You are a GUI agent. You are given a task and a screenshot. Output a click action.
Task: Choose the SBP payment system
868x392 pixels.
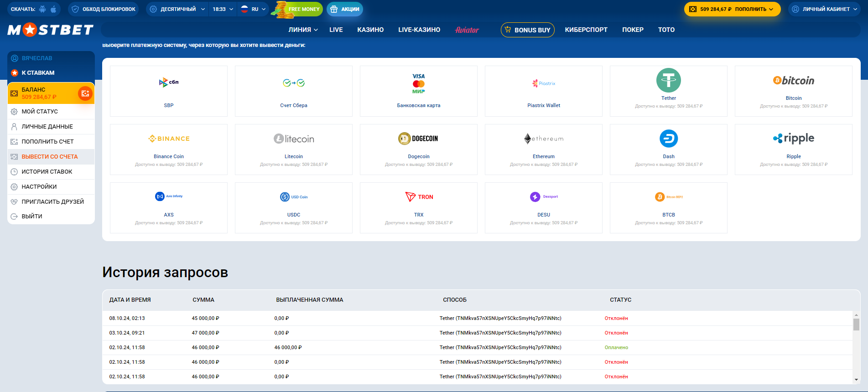tap(169, 91)
